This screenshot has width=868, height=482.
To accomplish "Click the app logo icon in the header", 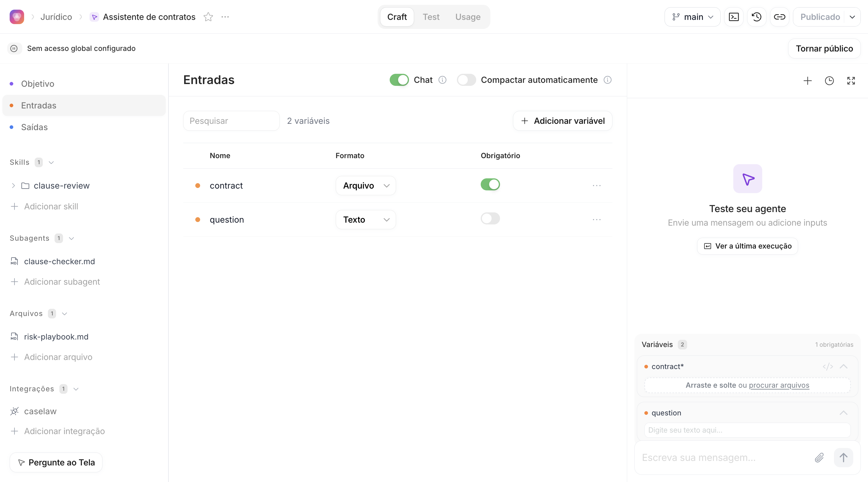I will click(17, 17).
